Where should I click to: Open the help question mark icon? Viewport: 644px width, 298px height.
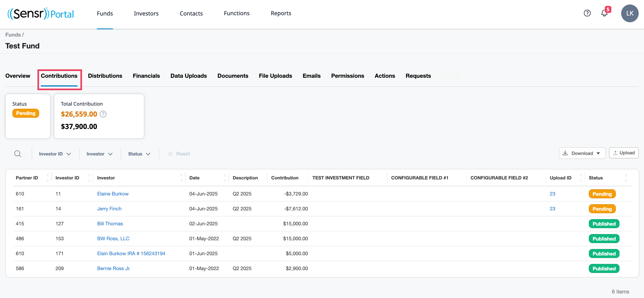587,13
